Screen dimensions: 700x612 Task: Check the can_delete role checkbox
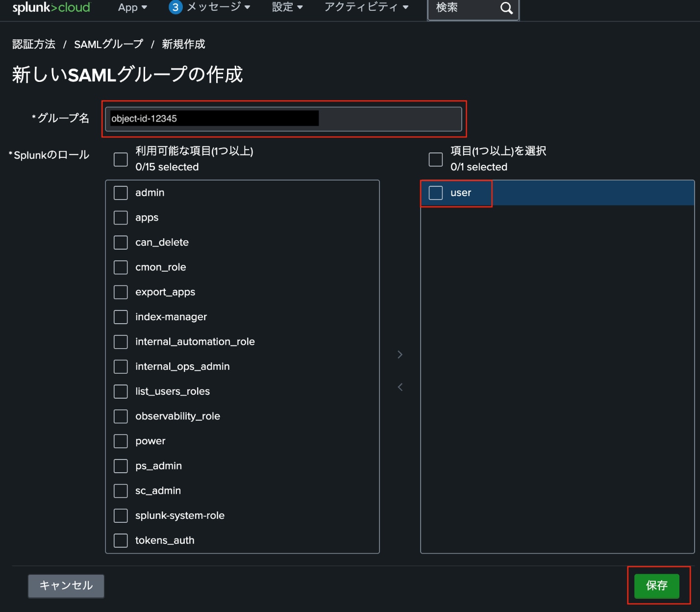click(121, 242)
